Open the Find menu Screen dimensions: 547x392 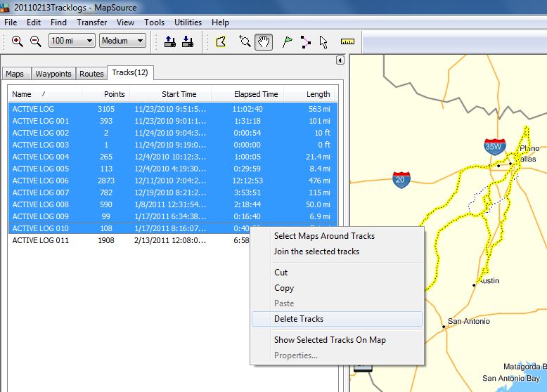[x=58, y=22]
